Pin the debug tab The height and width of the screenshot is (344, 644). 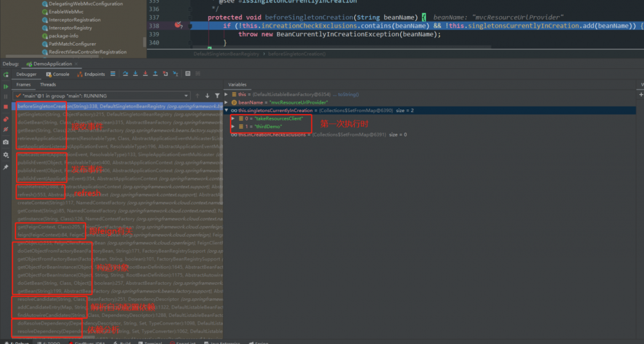click(6, 167)
